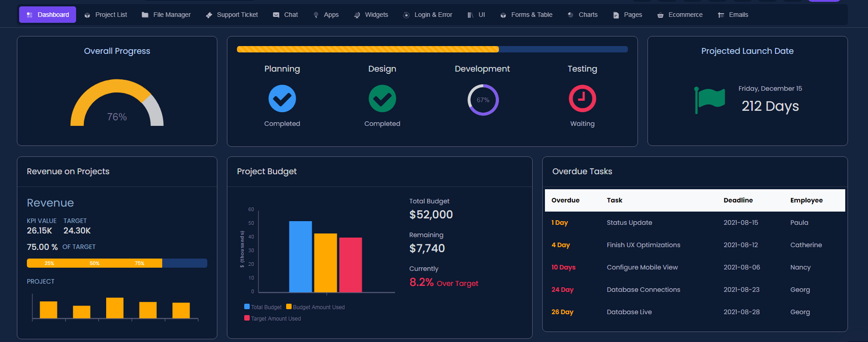Open the Charts menu item

coord(583,15)
